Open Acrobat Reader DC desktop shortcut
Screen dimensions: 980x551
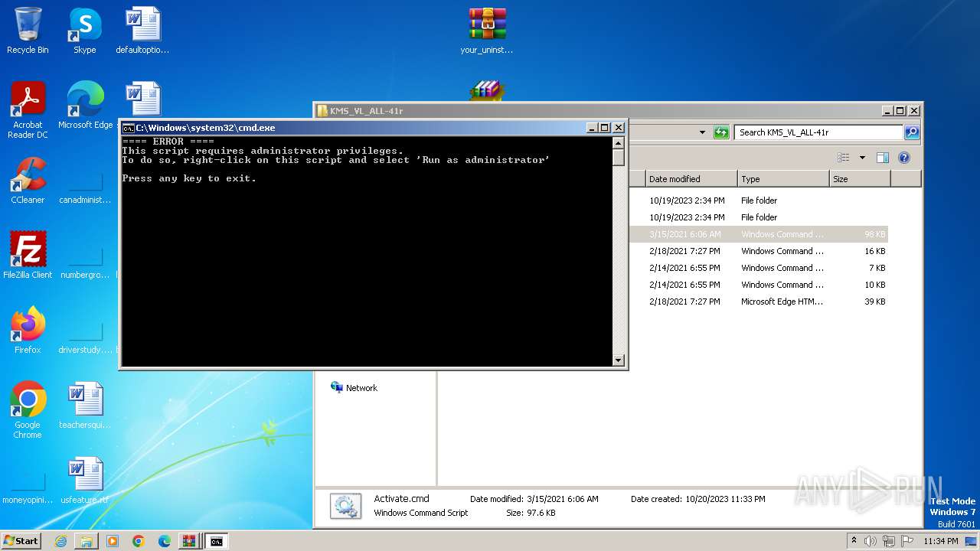tap(28, 110)
